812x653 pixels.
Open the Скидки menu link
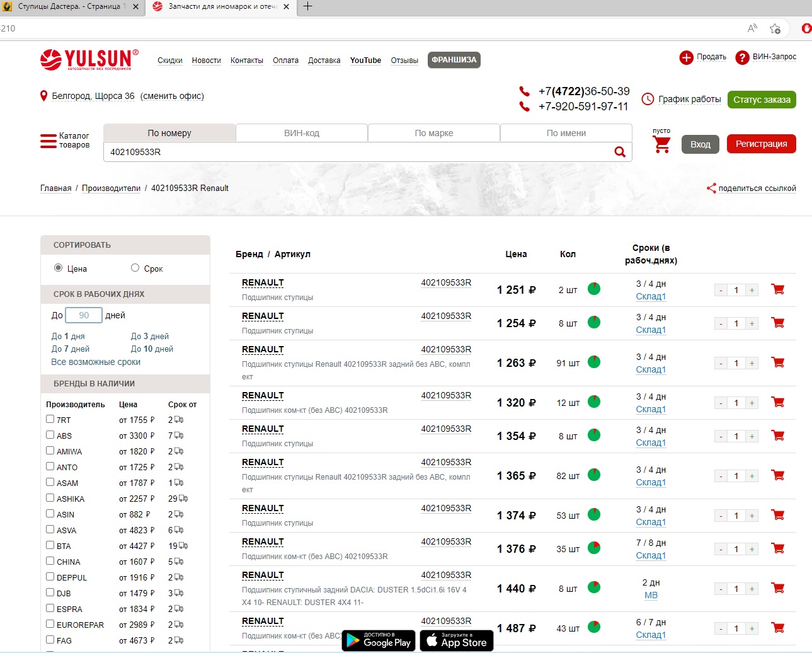[170, 61]
